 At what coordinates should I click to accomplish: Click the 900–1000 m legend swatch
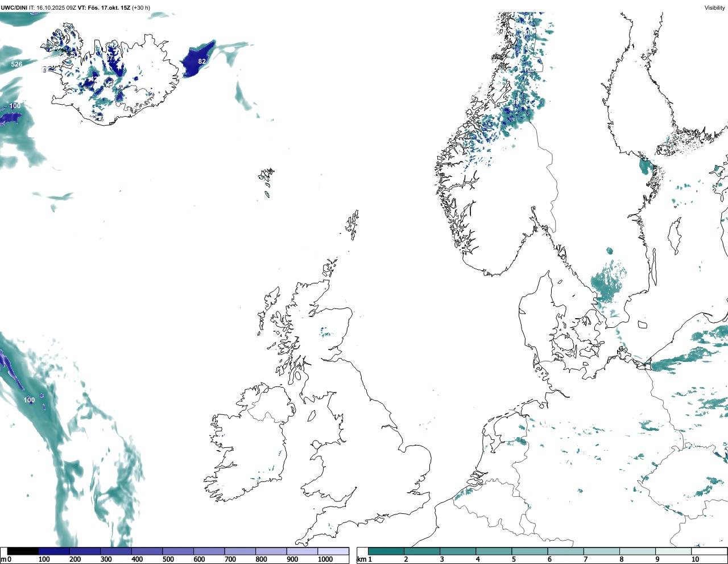pyautogui.click(x=302, y=551)
